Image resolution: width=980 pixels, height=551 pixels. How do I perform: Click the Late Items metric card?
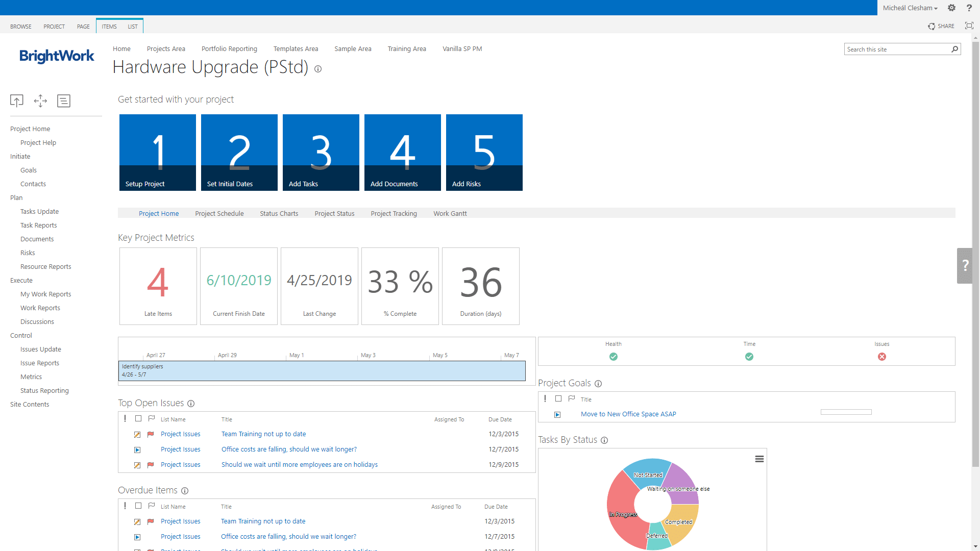pyautogui.click(x=158, y=286)
